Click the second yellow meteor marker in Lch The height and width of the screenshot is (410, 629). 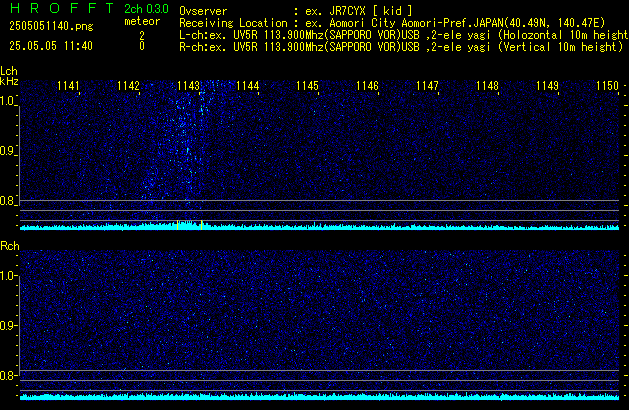click(x=201, y=225)
